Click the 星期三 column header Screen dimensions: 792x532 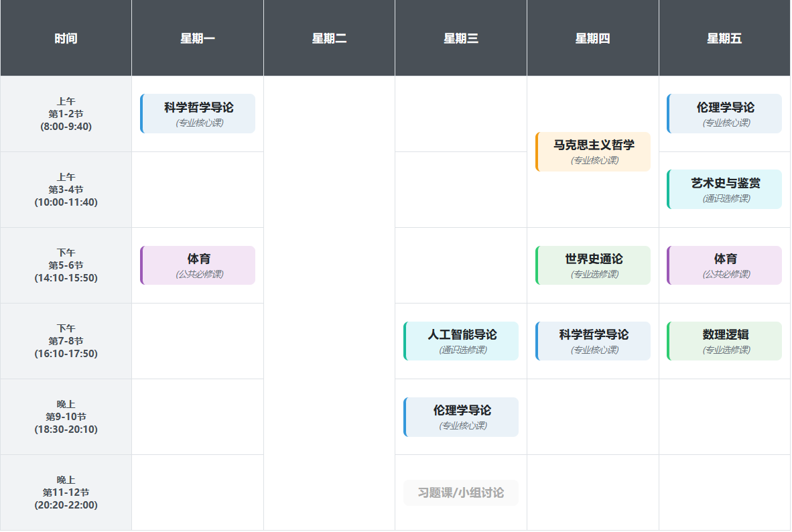pos(461,38)
